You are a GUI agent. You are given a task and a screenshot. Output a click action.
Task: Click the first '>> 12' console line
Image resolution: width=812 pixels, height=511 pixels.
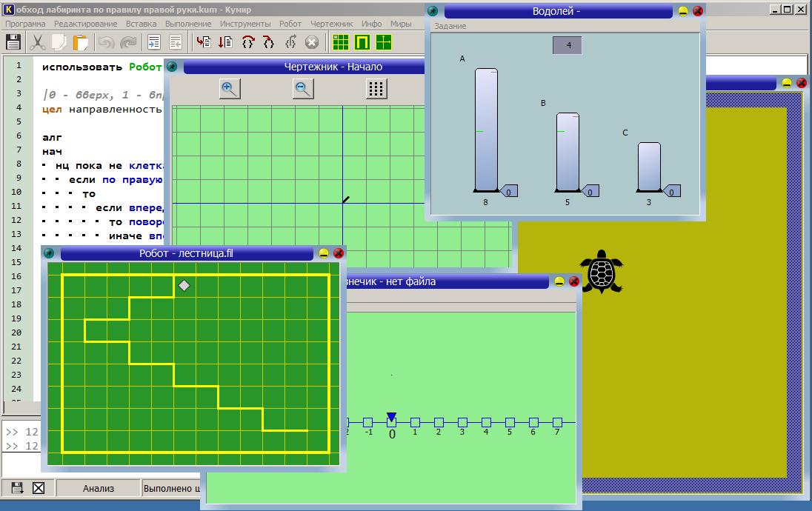21,432
